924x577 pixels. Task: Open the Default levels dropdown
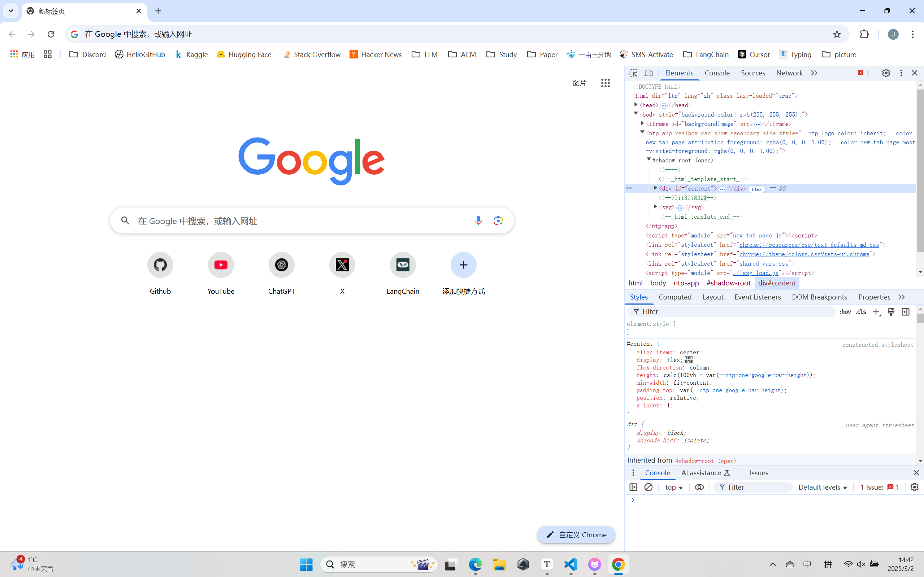click(823, 487)
